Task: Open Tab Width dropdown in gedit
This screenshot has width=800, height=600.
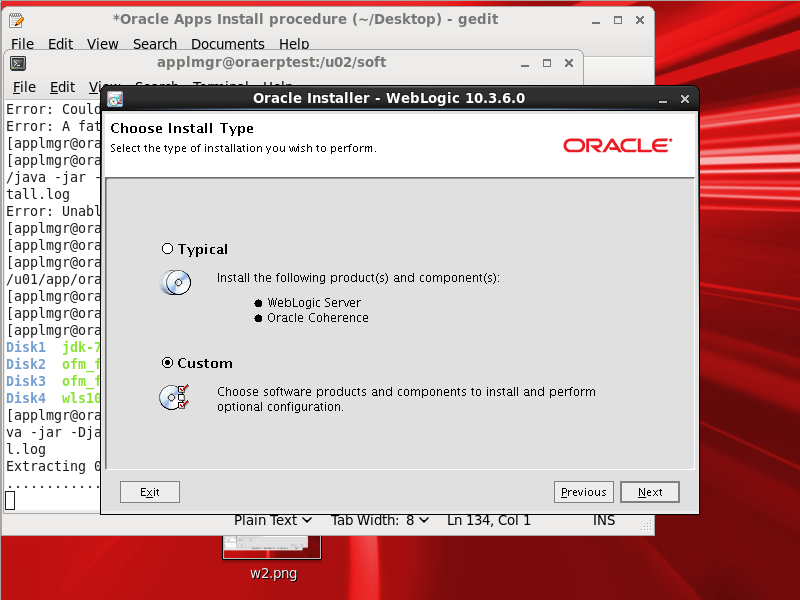Action: pos(380,520)
